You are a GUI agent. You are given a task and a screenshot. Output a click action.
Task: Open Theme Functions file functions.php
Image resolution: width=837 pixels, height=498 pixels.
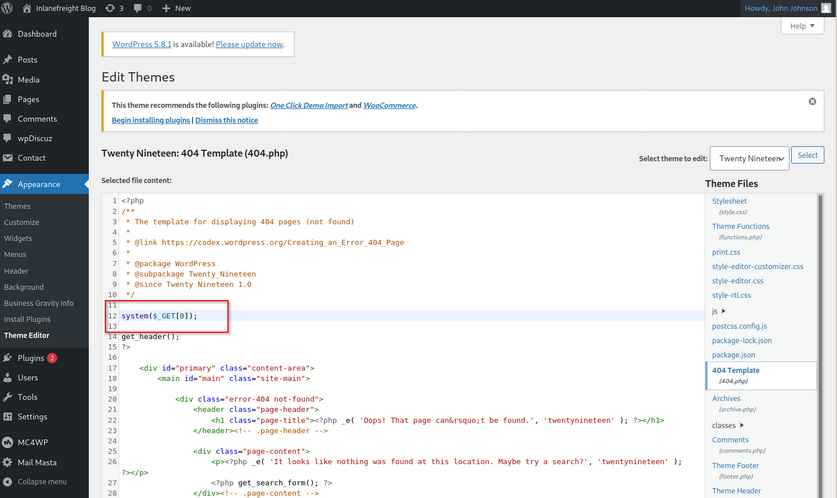click(x=740, y=226)
